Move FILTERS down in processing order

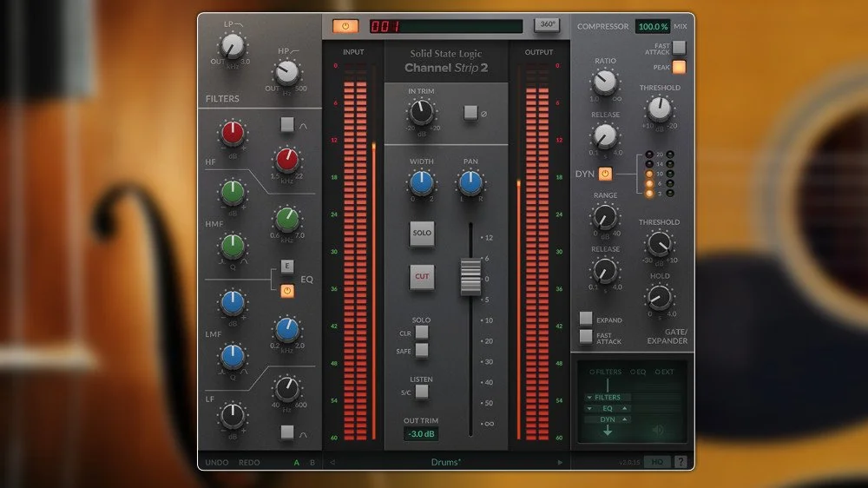589,397
